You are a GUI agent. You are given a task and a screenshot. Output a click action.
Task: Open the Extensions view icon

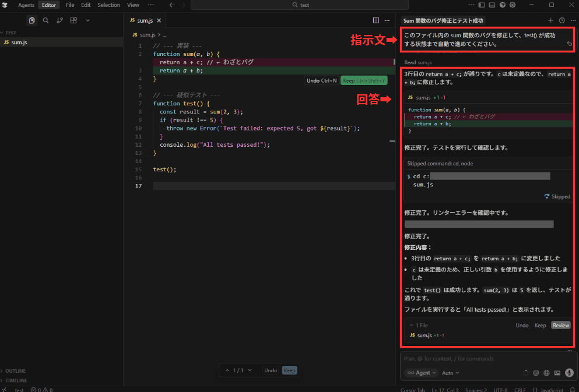point(73,20)
